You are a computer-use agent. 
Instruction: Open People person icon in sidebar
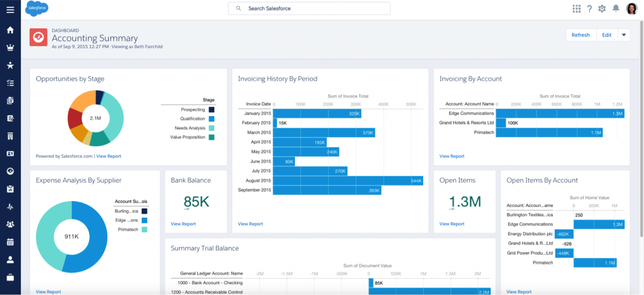click(x=10, y=259)
